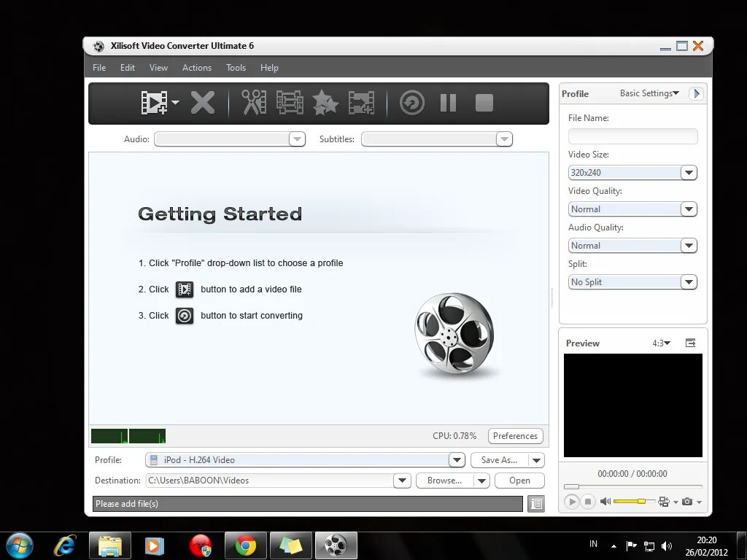Click the File Name input field
The height and width of the screenshot is (560, 747).
[x=632, y=136]
